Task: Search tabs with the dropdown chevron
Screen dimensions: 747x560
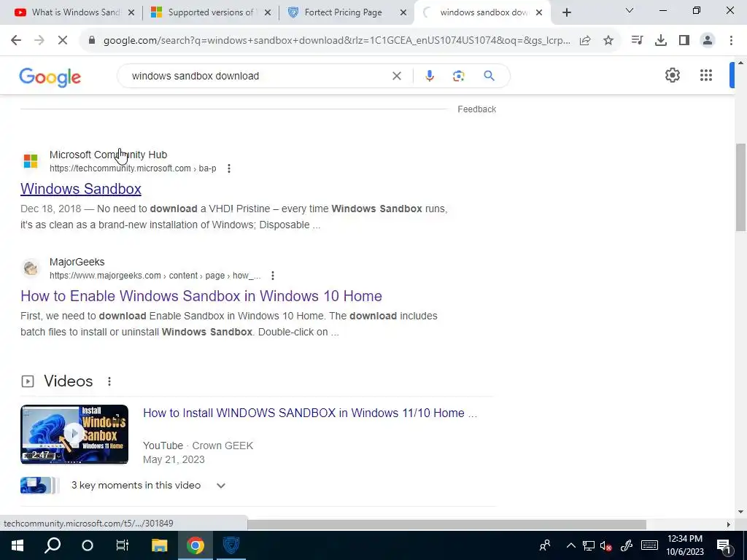Action: pos(630,10)
